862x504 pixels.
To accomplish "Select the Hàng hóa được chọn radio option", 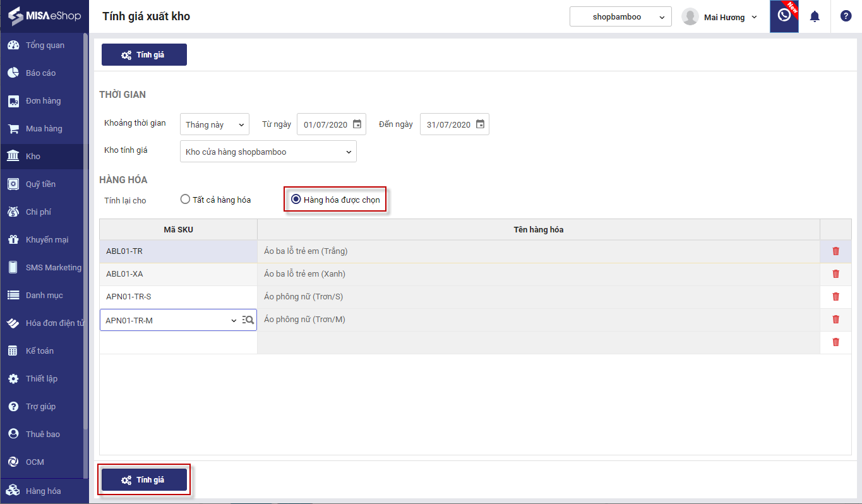I will tap(296, 200).
